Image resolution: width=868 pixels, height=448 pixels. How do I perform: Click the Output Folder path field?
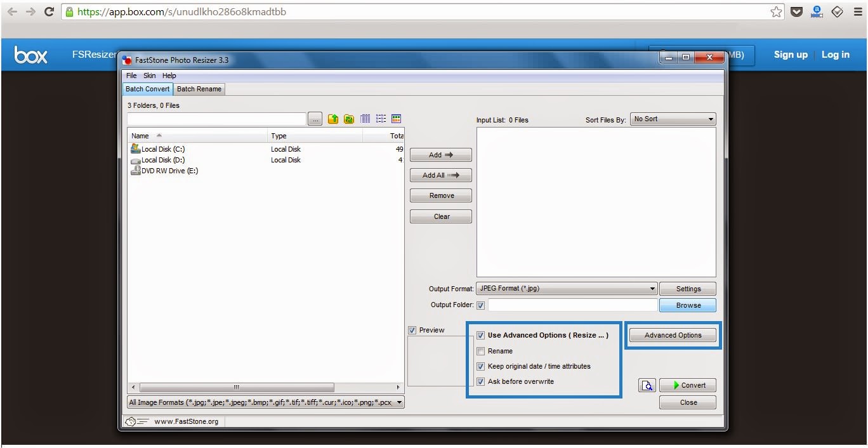(x=572, y=305)
